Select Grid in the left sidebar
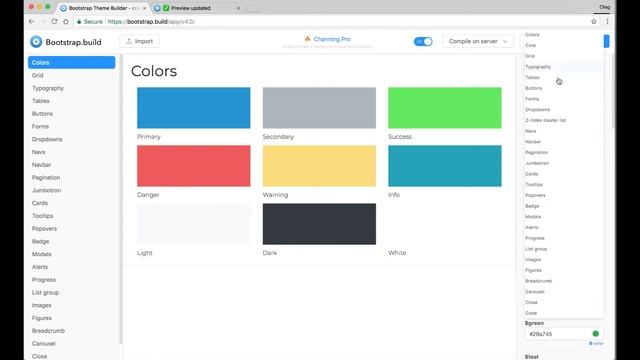Viewport: 640px width, 360px height. [38, 75]
